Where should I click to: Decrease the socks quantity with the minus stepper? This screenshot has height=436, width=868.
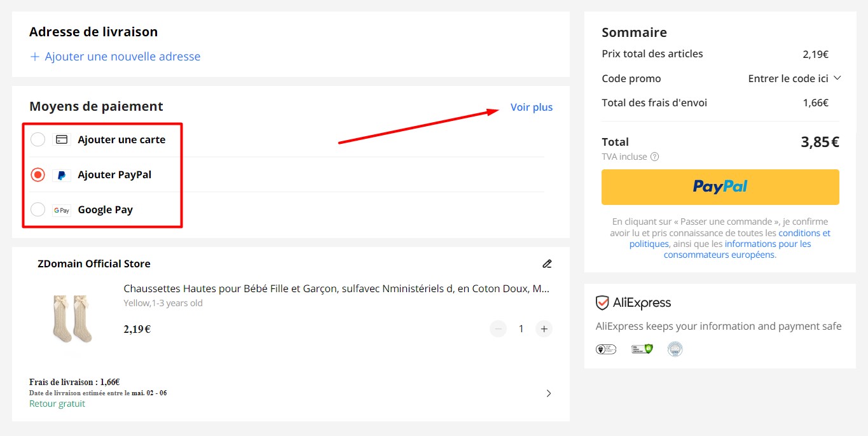498,328
